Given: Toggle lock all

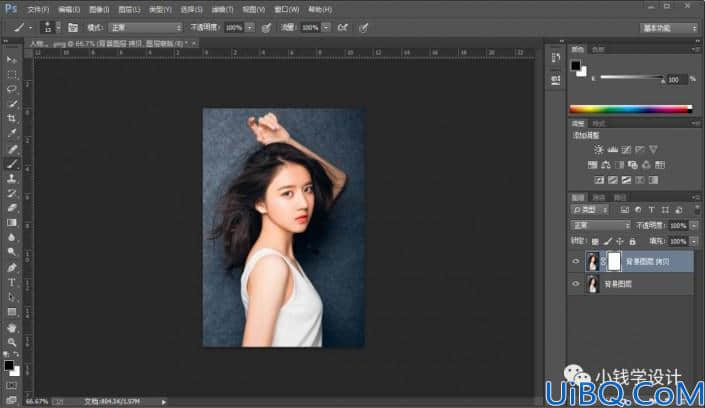Looking at the screenshot, I should point(632,242).
